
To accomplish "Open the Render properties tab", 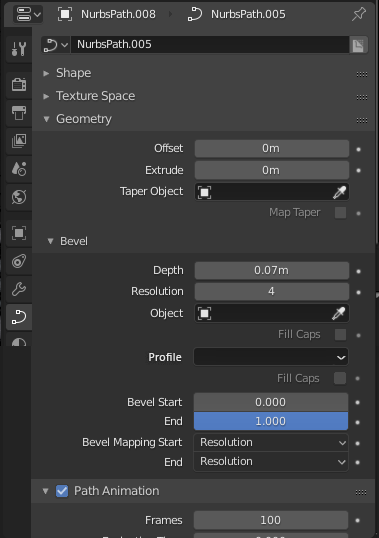I will (x=19, y=84).
